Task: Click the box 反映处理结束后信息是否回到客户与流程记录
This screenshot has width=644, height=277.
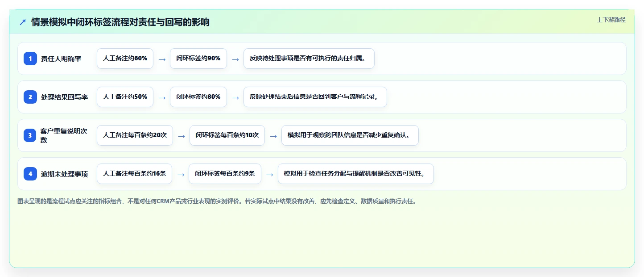Action: click(315, 97)
